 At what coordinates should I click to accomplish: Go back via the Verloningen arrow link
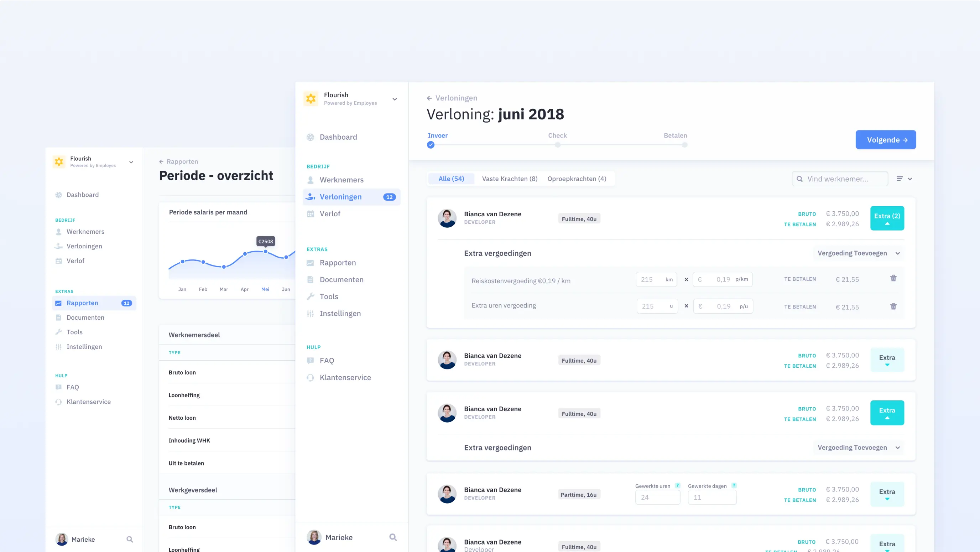(x=452, y=98)
